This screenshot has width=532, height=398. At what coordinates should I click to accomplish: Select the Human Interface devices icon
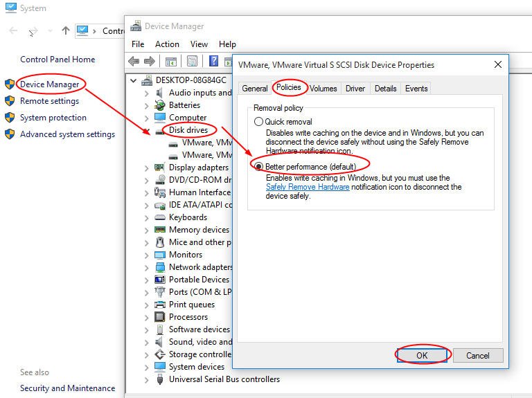point(160,192)
